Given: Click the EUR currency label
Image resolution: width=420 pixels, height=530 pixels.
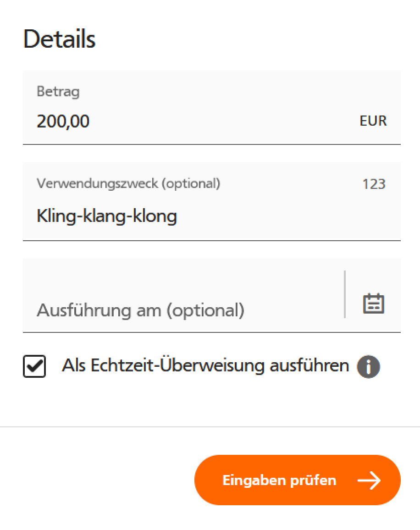Looking at the screenshot, I should (x=373, y=121).
